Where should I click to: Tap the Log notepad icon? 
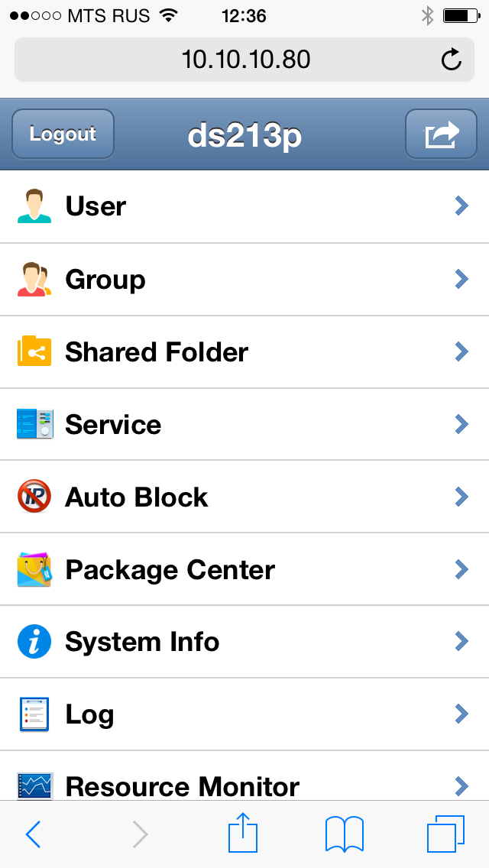(34, 714)
